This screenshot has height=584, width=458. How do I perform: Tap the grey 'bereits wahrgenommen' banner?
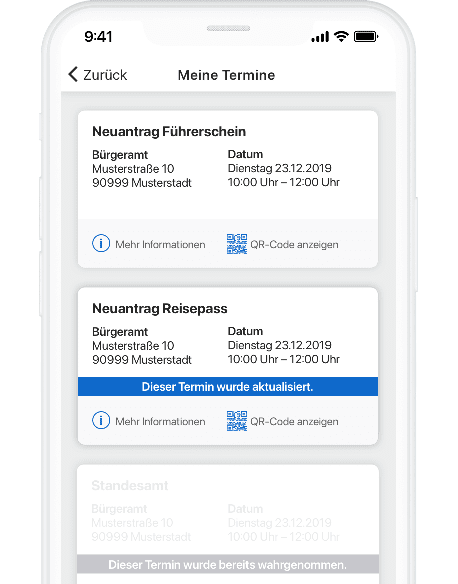[228, 564]
